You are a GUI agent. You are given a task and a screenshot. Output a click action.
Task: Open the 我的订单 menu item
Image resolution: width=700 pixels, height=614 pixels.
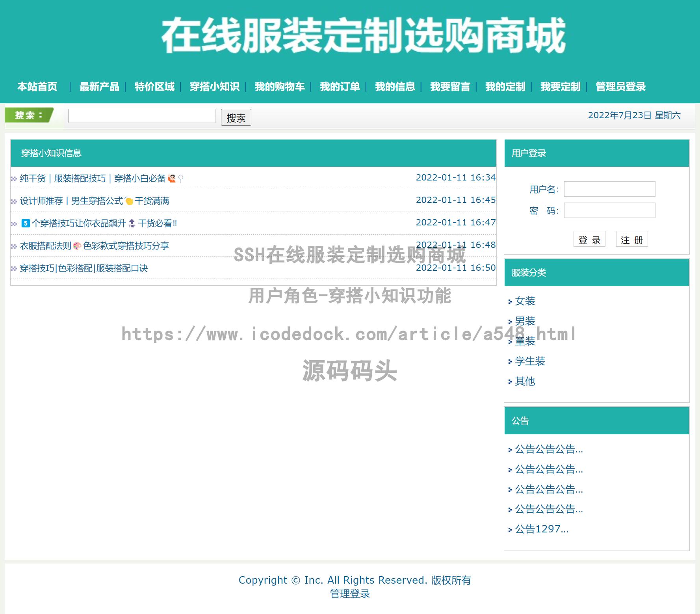340,87
